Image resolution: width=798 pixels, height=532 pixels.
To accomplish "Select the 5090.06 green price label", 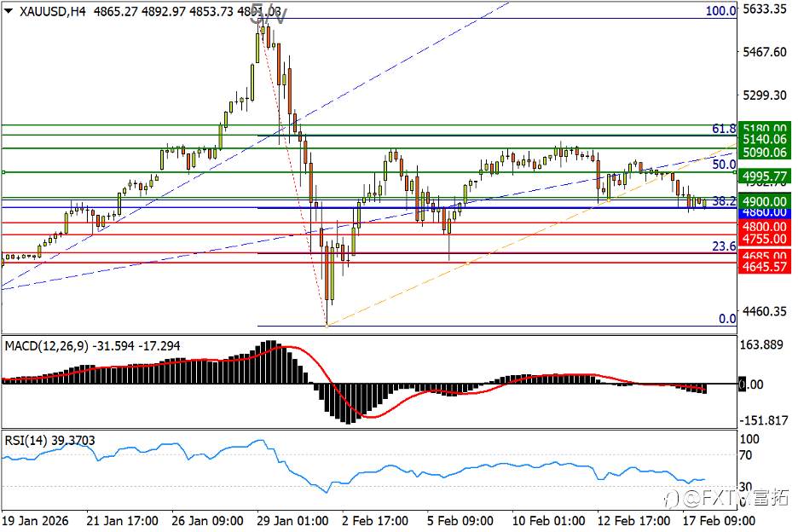I will pos(765,152).
